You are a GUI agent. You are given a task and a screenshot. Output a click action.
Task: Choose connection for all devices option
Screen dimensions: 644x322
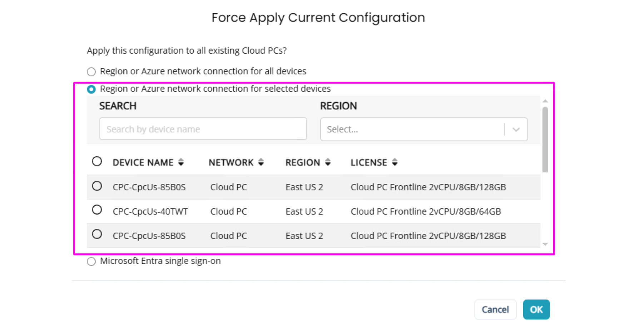coord(91,72)
